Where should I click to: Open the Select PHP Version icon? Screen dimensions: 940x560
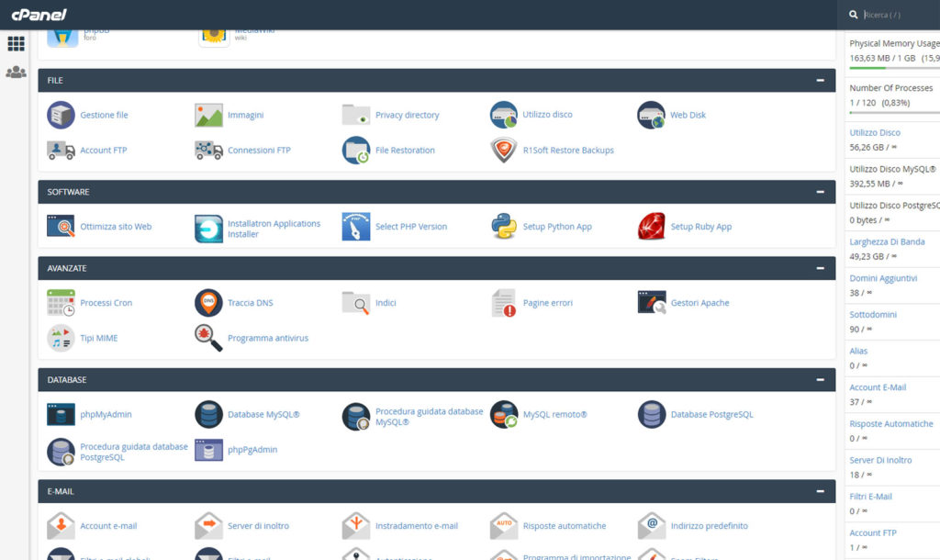[x=356, y=227]
